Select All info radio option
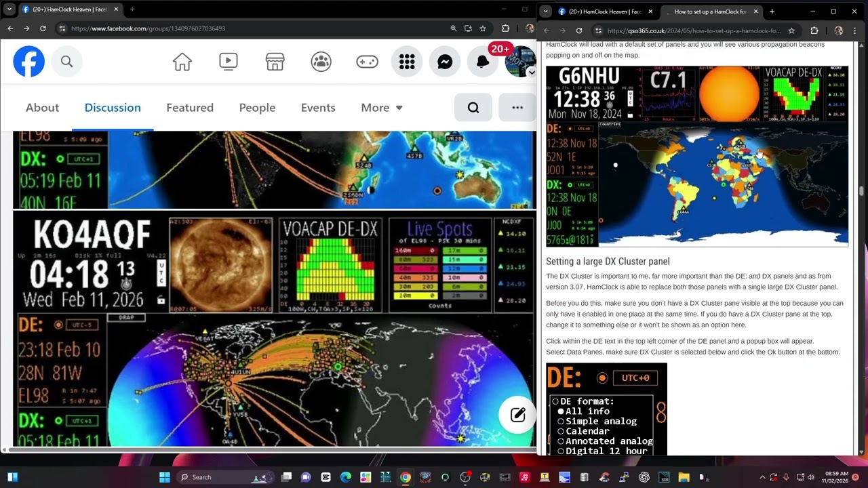This screenshot has height=488, width=868. point(583,411)
